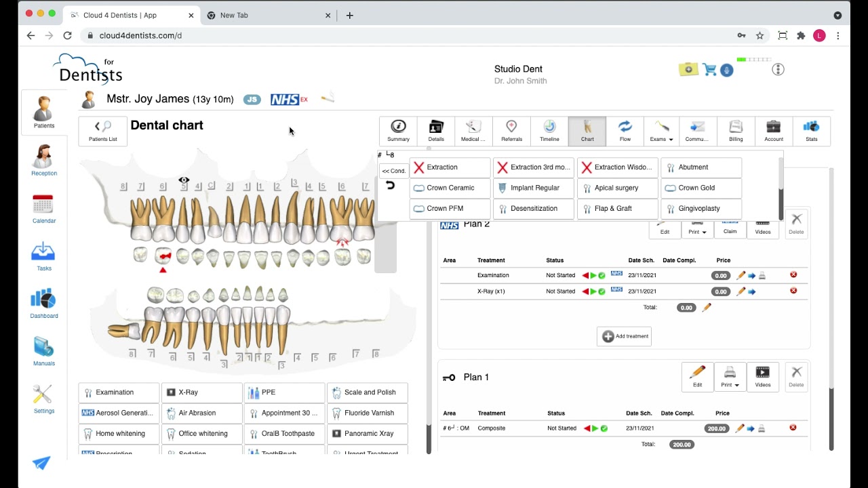Open Plan 2 Videos
Viewport: 868px width, 488px height.
coord(763,230)
